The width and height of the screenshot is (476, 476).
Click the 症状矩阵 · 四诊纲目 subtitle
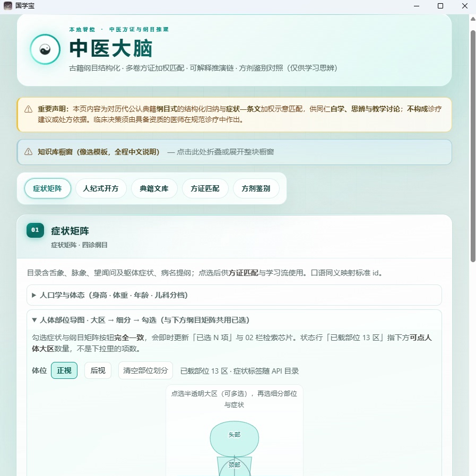click(x=79, y=245)
